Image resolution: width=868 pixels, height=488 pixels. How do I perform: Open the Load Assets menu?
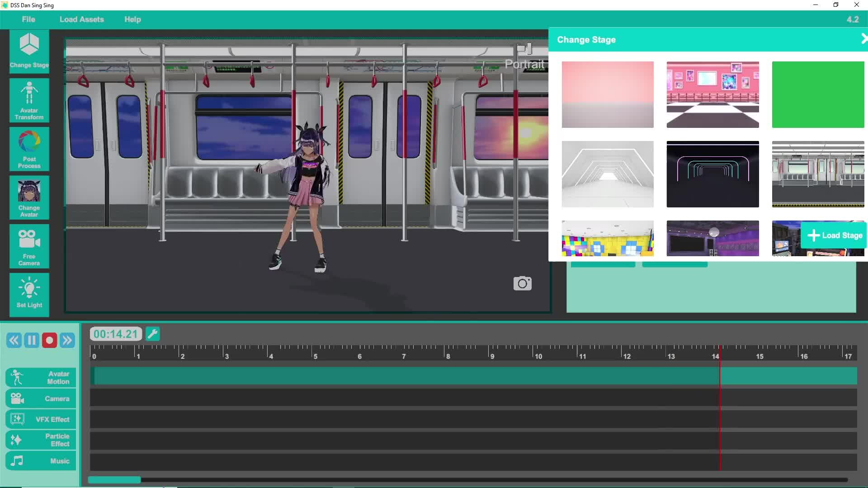(x=81, y=19)
